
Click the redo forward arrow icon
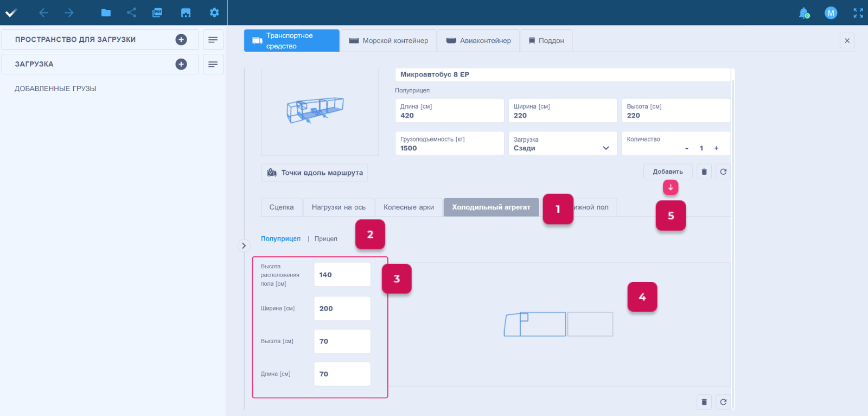tap(69, 12)
